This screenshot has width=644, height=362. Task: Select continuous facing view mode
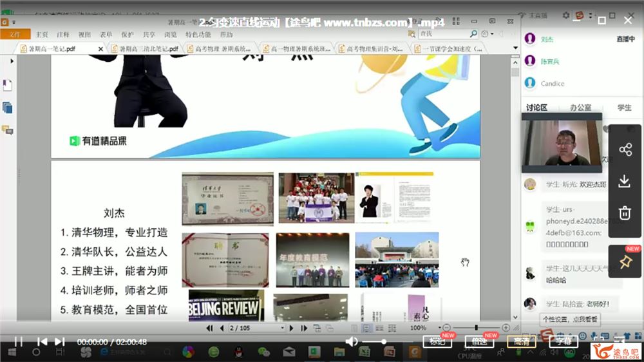(392, 328)
